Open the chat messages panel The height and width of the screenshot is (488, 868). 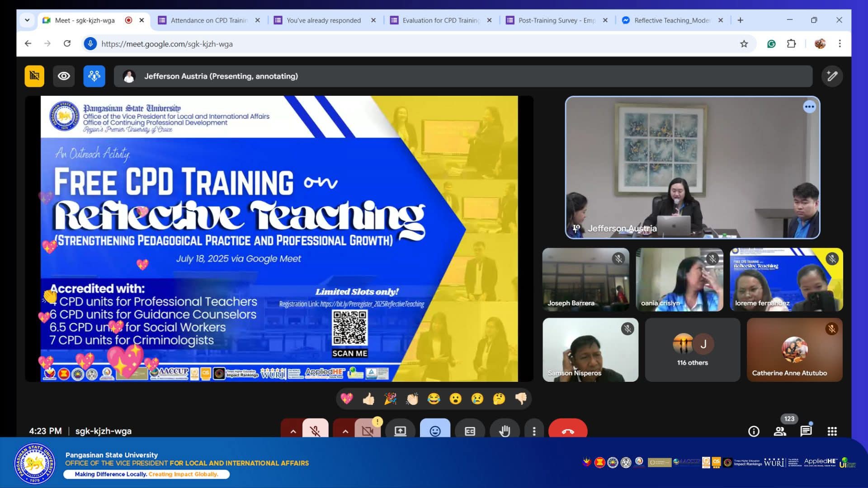[x=806, y=431]
